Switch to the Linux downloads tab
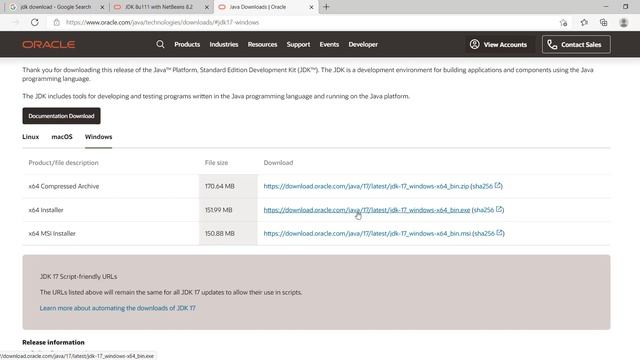640x360 pixels. (x=31, y=137)
